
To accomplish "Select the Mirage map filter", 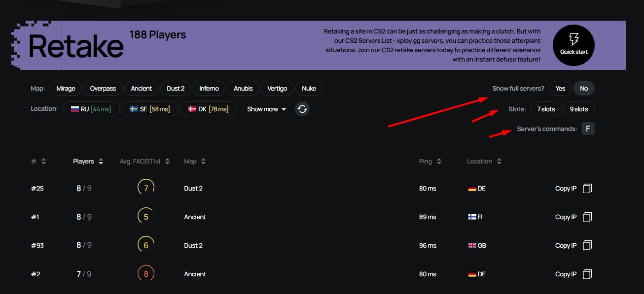I will click(66, 89).
